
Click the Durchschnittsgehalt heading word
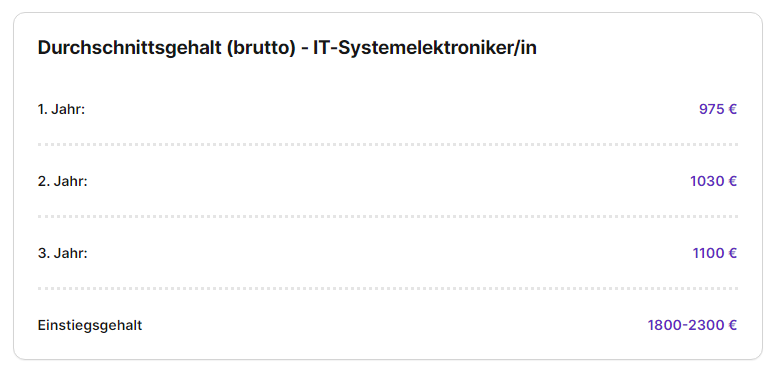130,48
